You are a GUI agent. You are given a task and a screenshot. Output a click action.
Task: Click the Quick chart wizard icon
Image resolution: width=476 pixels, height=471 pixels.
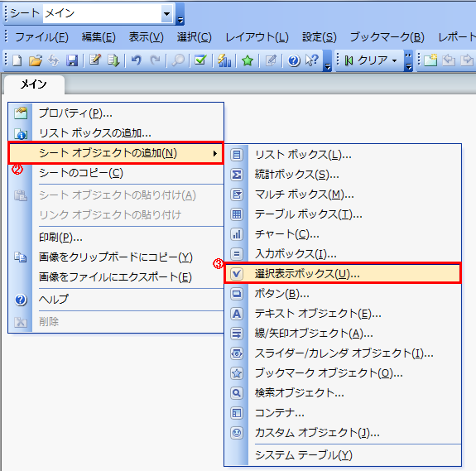[224, 60]
